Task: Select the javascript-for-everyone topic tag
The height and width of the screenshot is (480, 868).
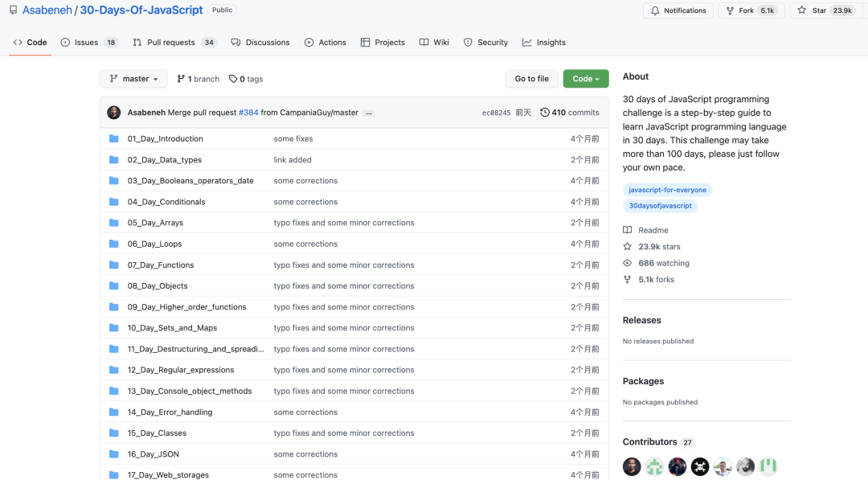Action: [x=667, y=190]
